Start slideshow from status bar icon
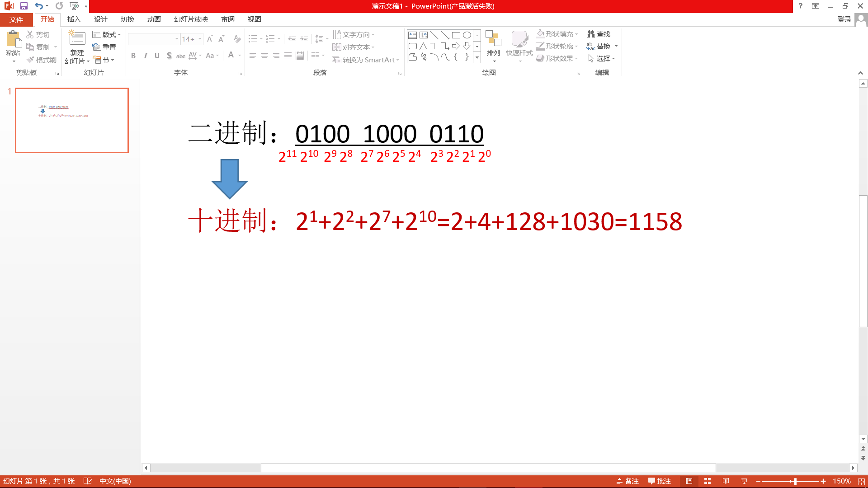 744,481
